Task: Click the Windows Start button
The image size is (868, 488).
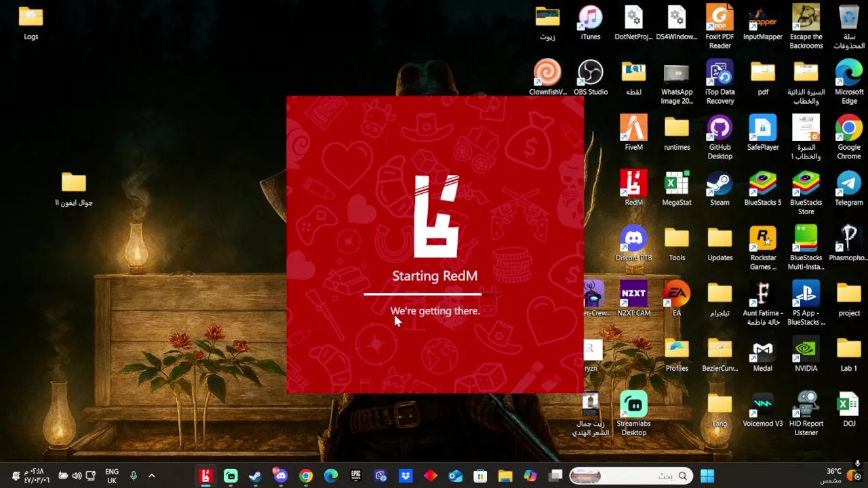Action: [x=707, y=476]
